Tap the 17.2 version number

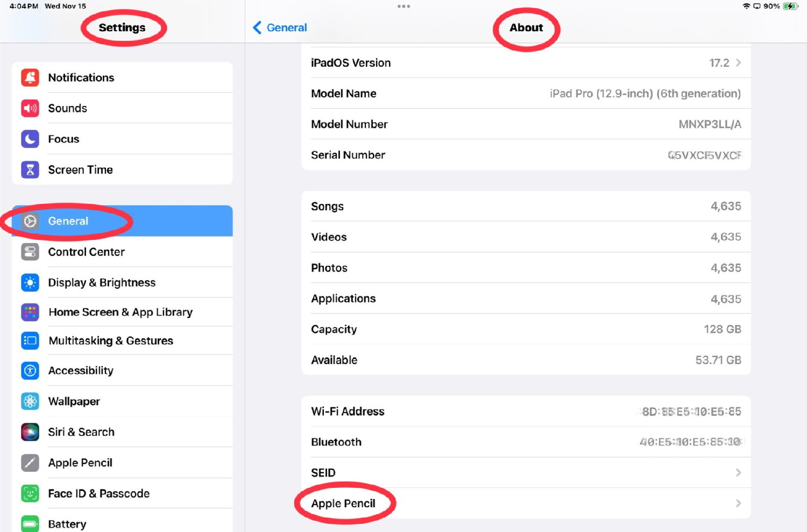pos(719,63)
